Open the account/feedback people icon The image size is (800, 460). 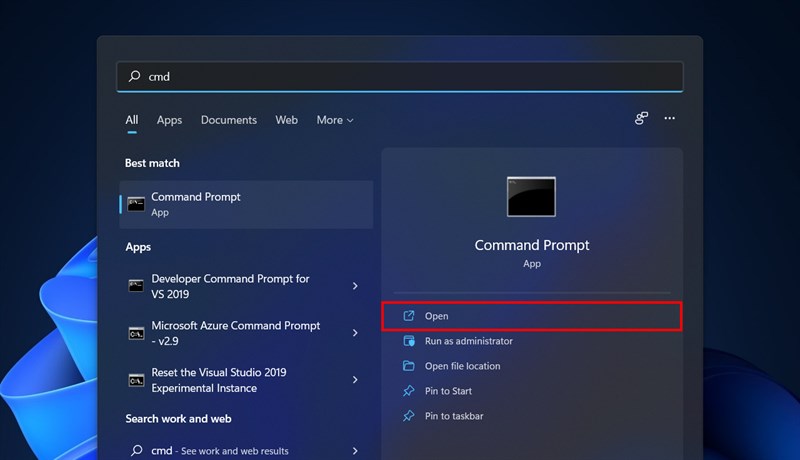tap(641, 118)
